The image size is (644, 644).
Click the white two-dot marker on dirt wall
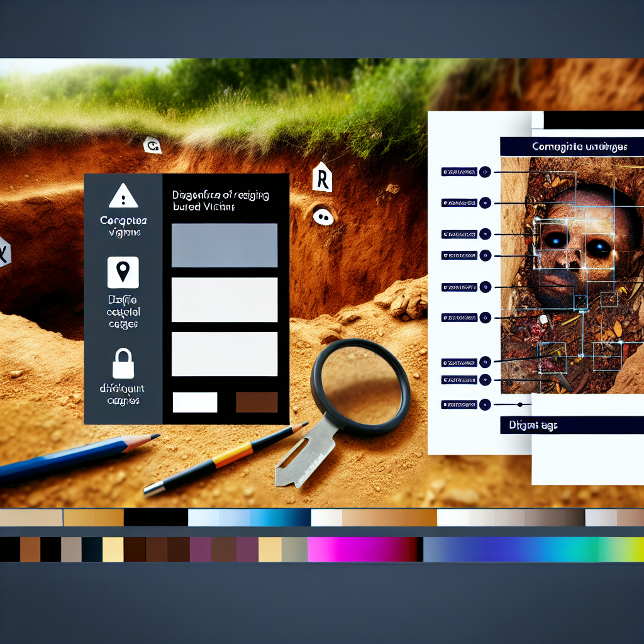pos(323,216)
